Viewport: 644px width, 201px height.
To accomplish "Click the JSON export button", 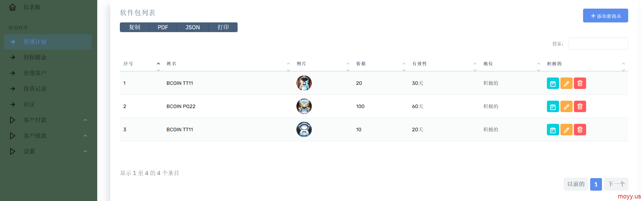I will (193, 27).
